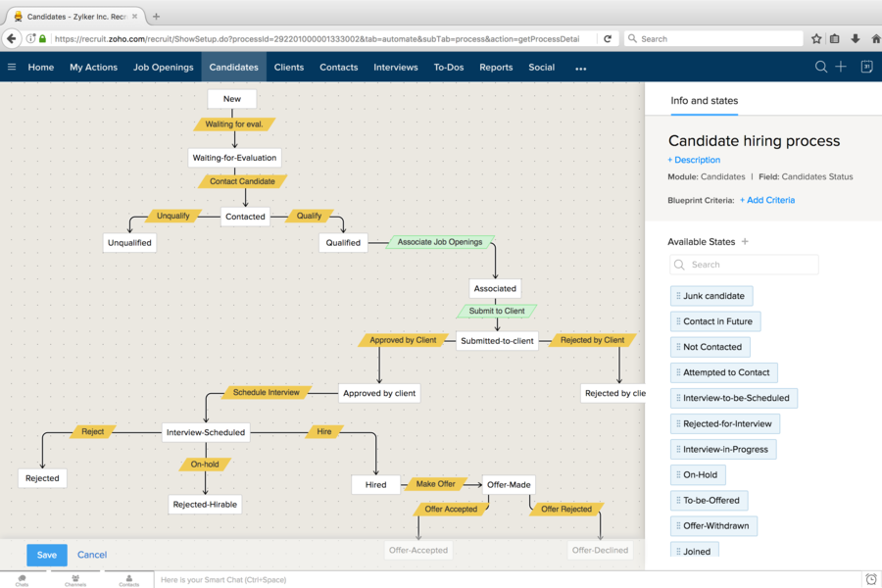Click the plus icon in navbar
The image size is (882, 588).
point(841,67)
